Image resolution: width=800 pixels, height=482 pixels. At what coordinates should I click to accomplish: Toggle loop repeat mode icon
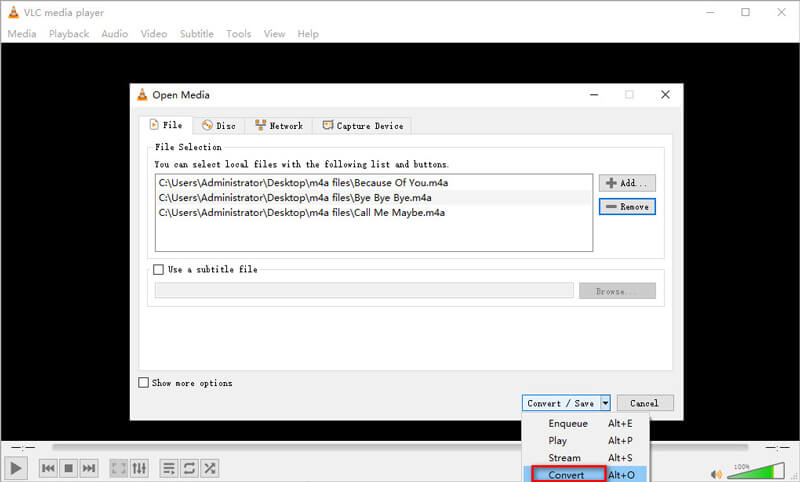click(x=189, y=468)
